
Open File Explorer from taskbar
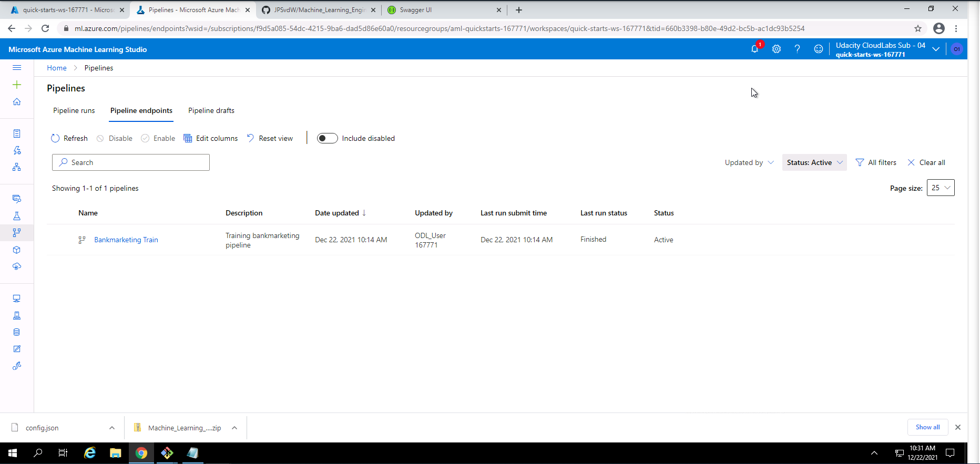click(x=116, y=453)
